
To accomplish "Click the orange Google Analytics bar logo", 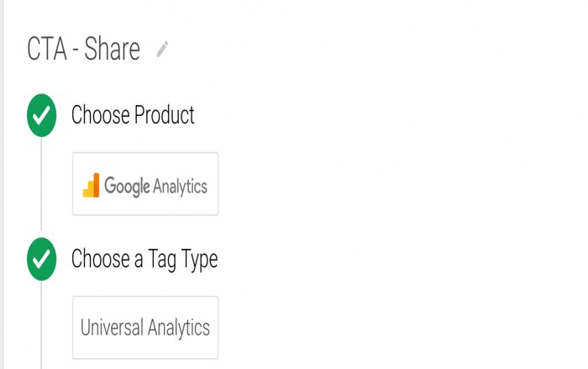I will point(91,185).
